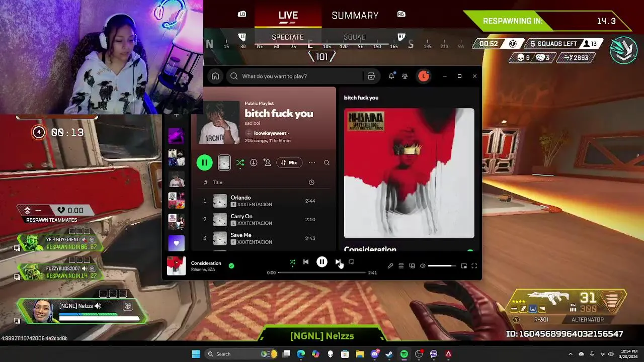Download the playlist
The width and height of the screenshot is (644, 362).
pyautogui.click(x=254, y=162)
